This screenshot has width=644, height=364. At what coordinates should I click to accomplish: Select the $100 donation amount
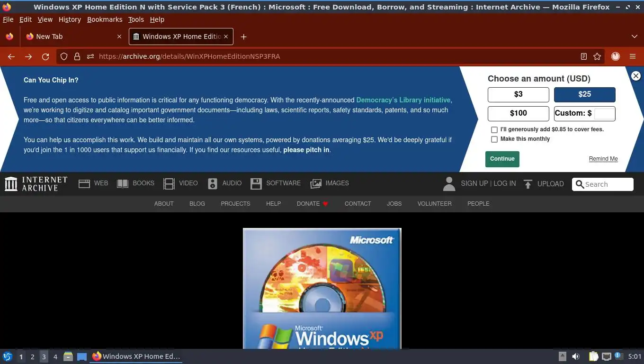coord(519,113)
